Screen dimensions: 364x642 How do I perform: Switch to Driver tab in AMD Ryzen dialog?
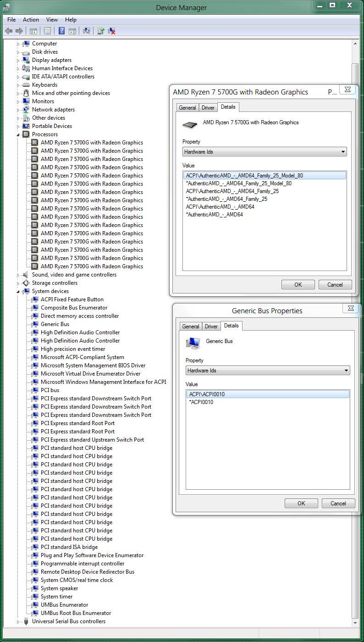[208, 108]
